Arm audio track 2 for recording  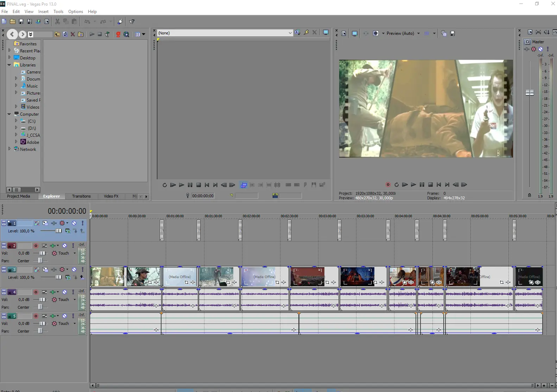click(36, 245)
